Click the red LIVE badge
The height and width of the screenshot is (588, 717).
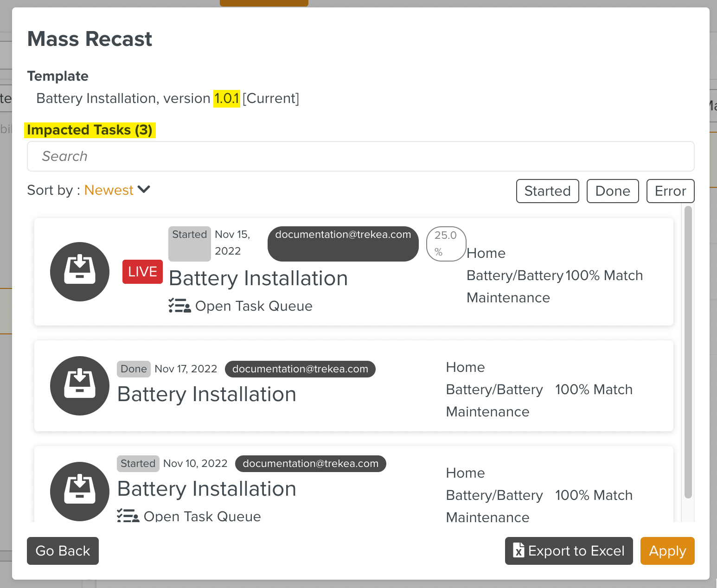[x=142, y=272]
